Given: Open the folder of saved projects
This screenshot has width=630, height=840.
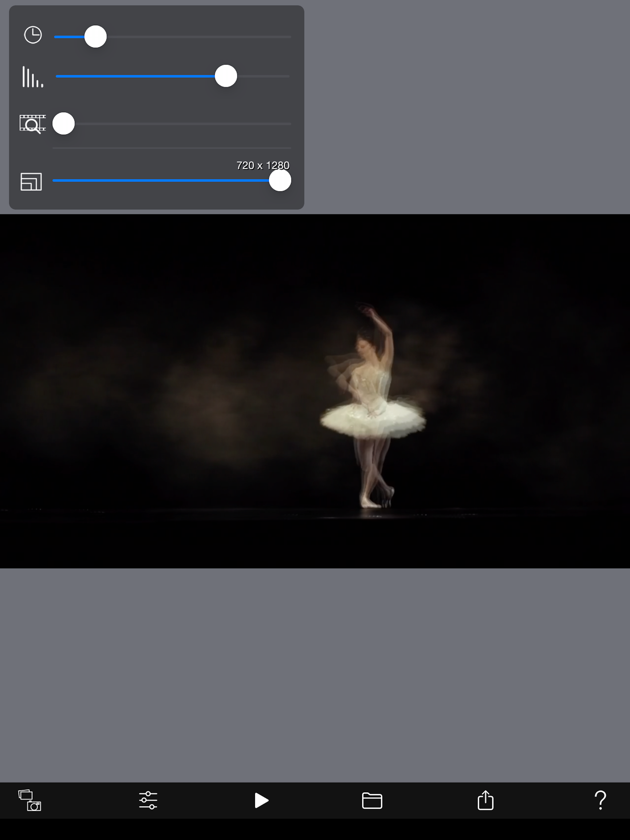Looking at the screenshot, I should 372,800.
